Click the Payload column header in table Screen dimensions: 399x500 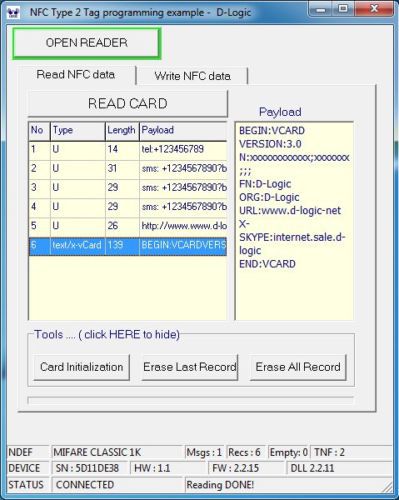(183, 130)
